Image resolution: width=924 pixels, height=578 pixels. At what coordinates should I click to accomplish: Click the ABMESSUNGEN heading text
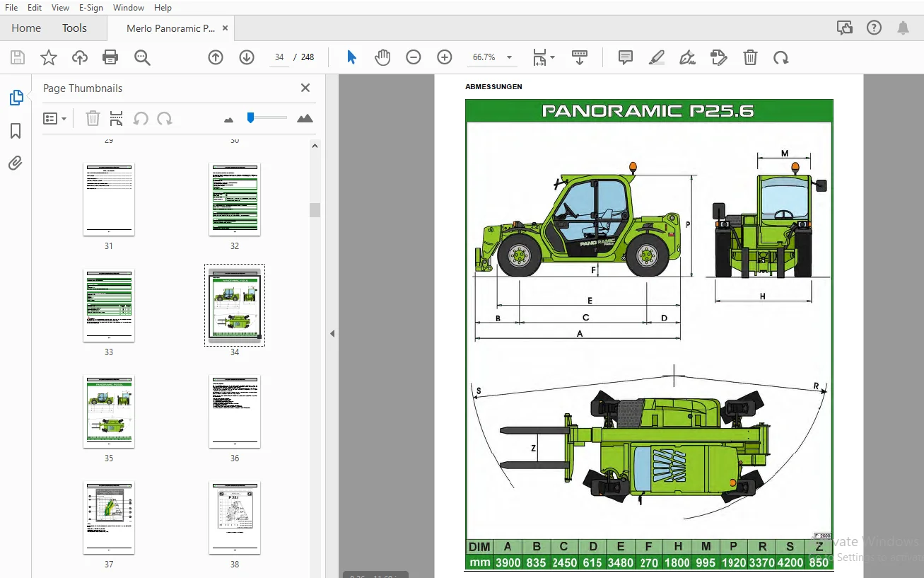[493, 87]
